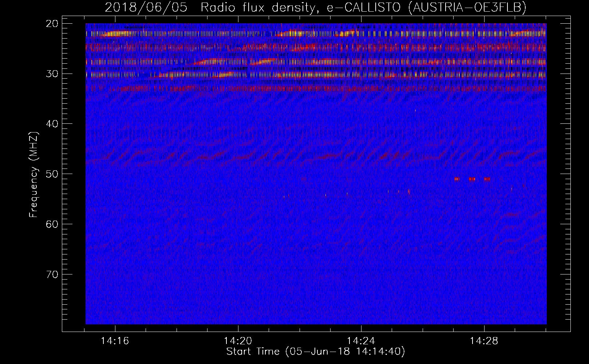Click the Frequency (MHZ) axis label
The height and width of the screenshot is (364, 589).
[x=33, y=175]
